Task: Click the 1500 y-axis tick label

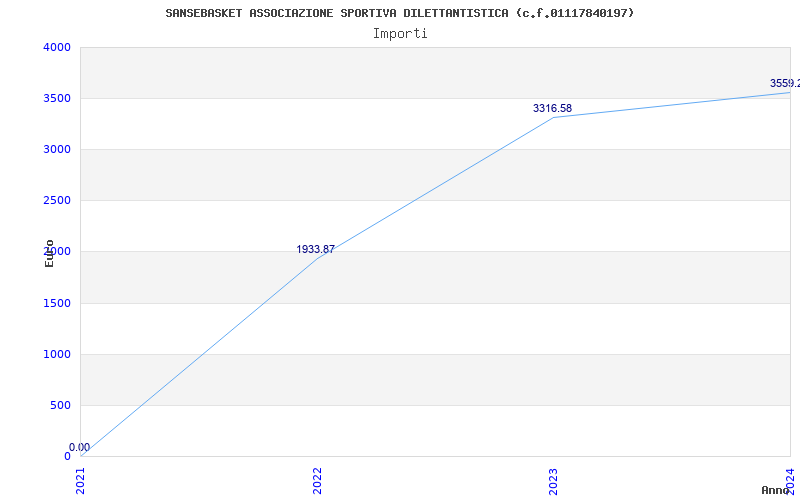Action: (57, 304)
